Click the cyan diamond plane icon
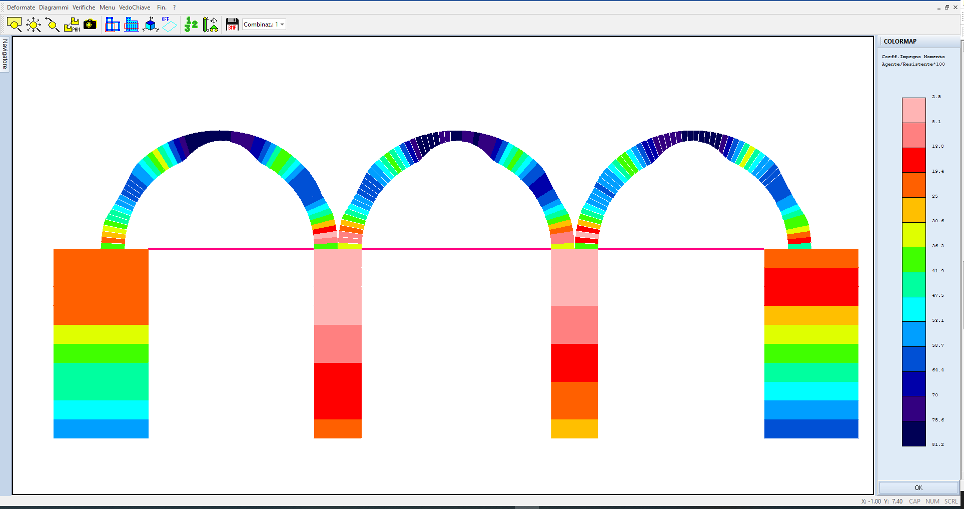The height and width of the screenshot is (510, 964). [169, 25]
